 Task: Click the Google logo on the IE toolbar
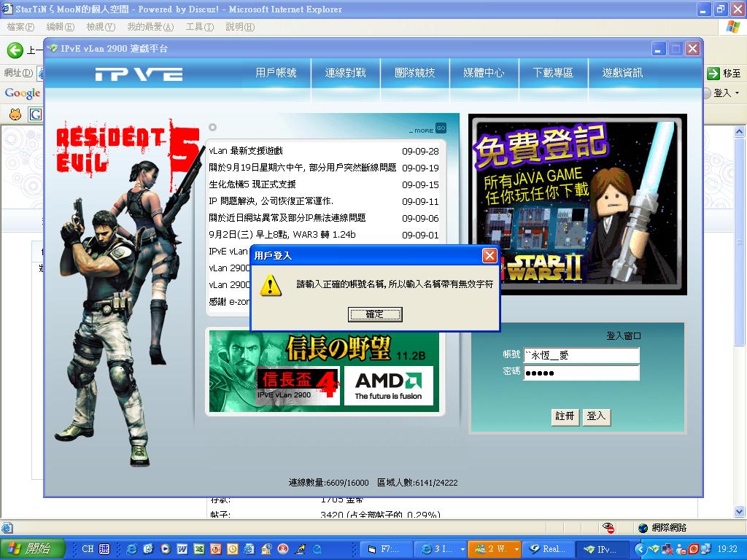pyautogui.click(x=23, y=93)
